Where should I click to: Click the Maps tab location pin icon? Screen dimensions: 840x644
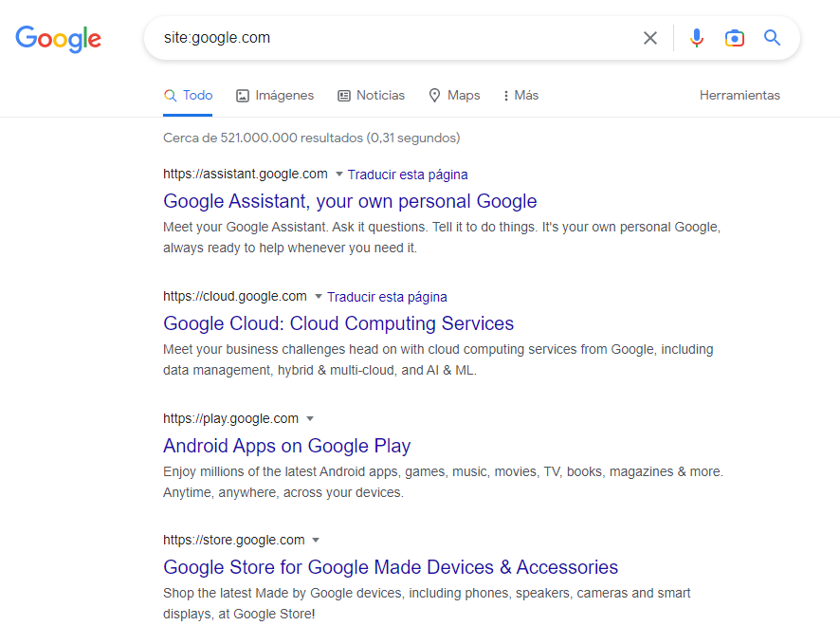point(434,96)
